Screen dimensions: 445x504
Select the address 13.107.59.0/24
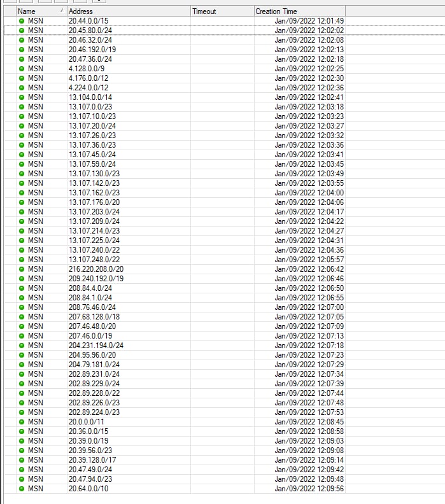point(92,164)
